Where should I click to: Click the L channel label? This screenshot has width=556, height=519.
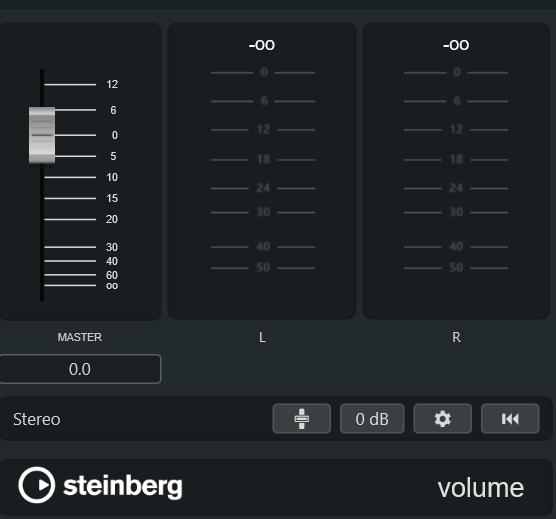(x=262, y=337)
